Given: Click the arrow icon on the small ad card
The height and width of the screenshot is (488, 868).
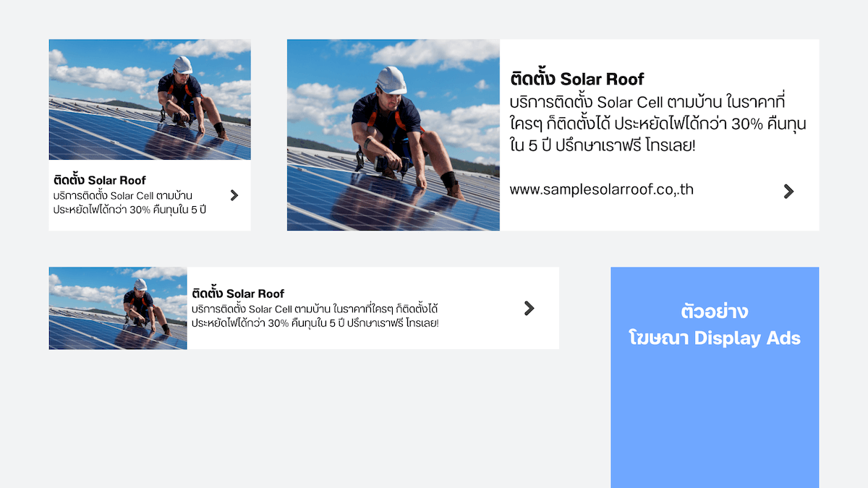Looking at the screenshot, I should pyautogui.click(x=234, y=195).
